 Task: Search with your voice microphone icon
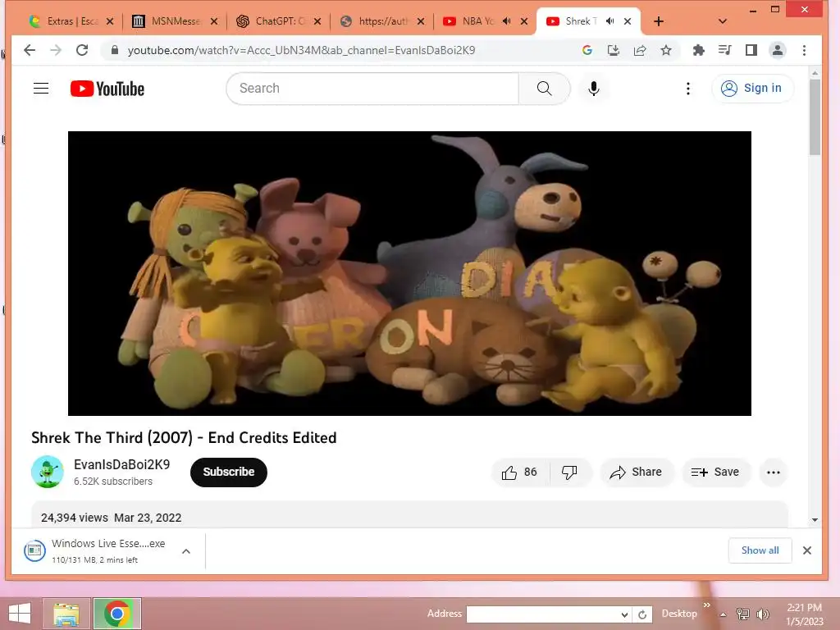[594, 89]
